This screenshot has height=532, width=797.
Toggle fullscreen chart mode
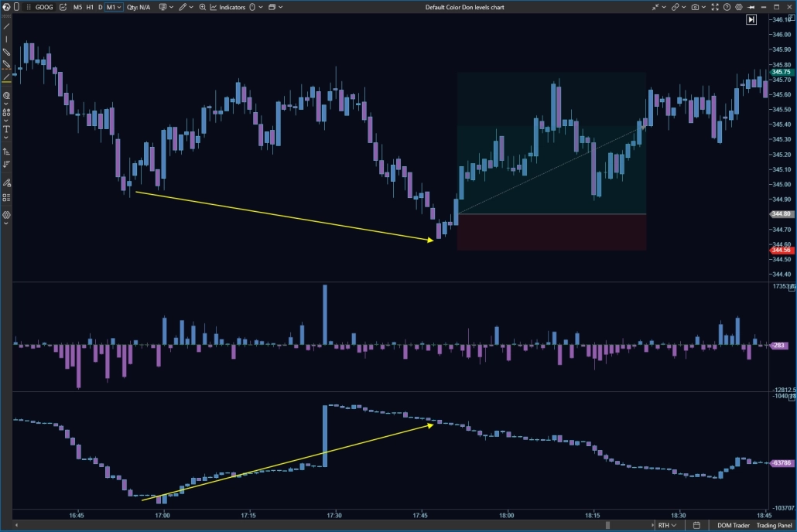[715, 7]
